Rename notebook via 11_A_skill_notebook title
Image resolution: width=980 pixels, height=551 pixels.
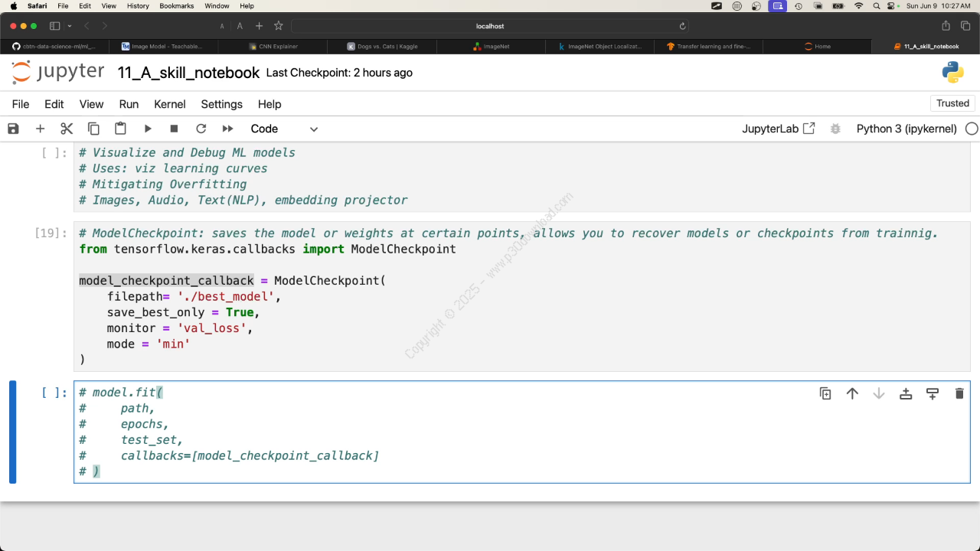point(188,73)
